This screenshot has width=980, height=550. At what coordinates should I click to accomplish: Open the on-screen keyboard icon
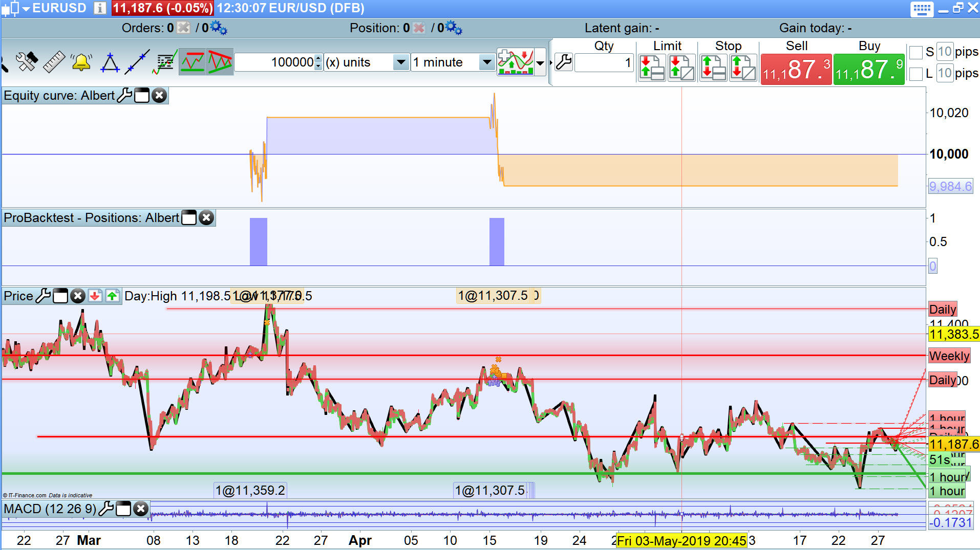coord(922,9)
